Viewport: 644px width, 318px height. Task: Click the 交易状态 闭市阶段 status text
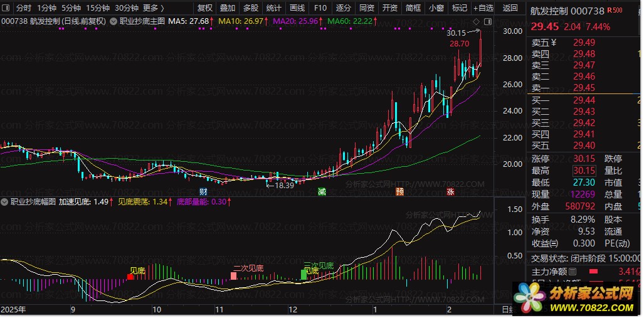(x=585, y=258)
